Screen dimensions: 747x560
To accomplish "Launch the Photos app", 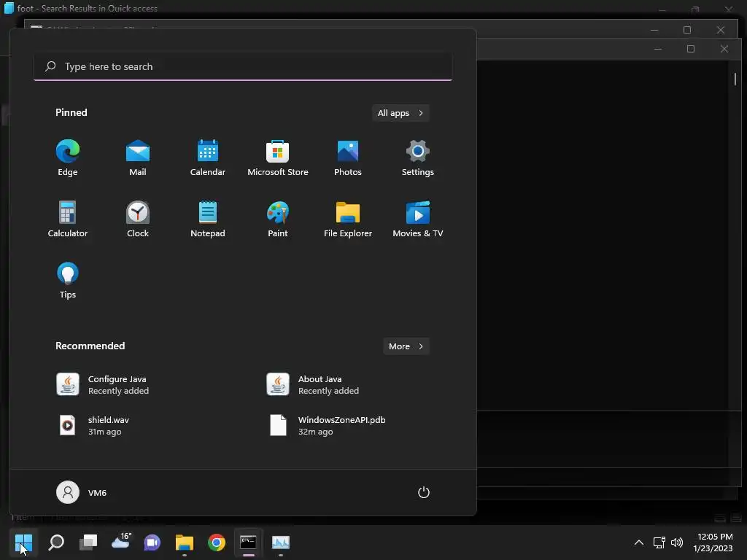I will (x=348, y=158).
